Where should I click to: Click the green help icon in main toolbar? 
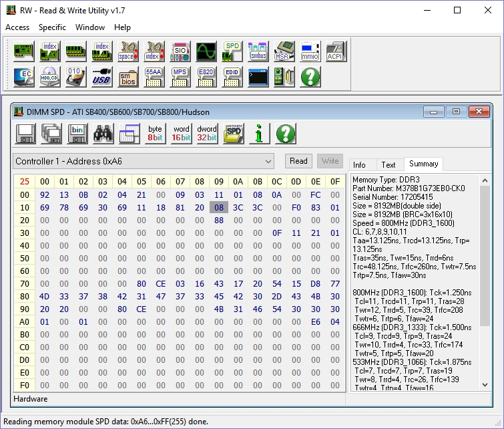pos(310,77)
